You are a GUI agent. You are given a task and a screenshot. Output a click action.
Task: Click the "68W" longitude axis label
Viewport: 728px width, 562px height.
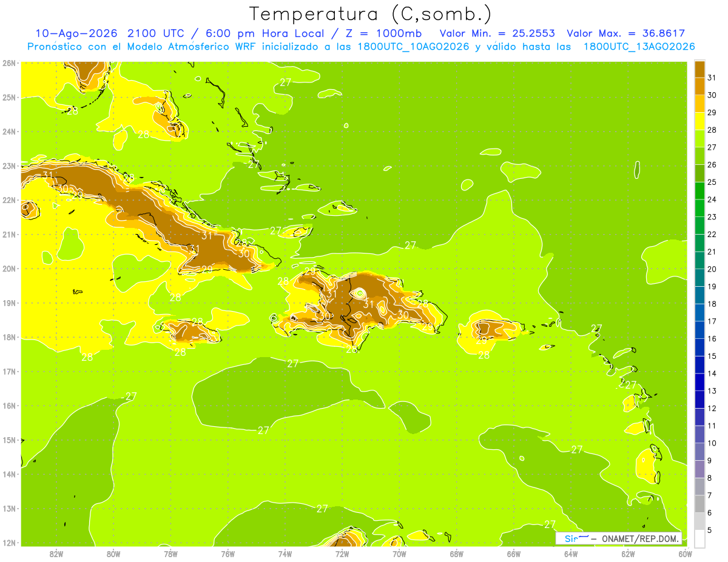click(x=457, y=554)
